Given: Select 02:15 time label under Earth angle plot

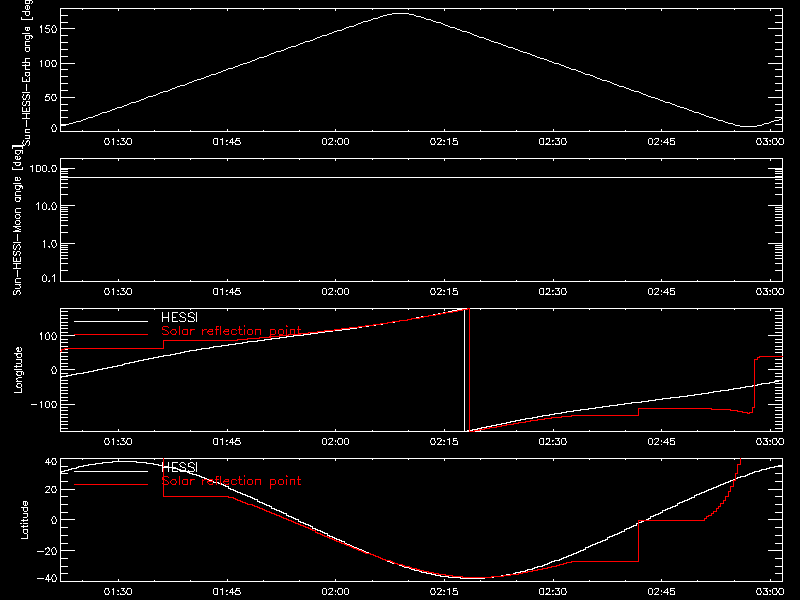Looking at the screenshot, I should (x=444, y=141).
